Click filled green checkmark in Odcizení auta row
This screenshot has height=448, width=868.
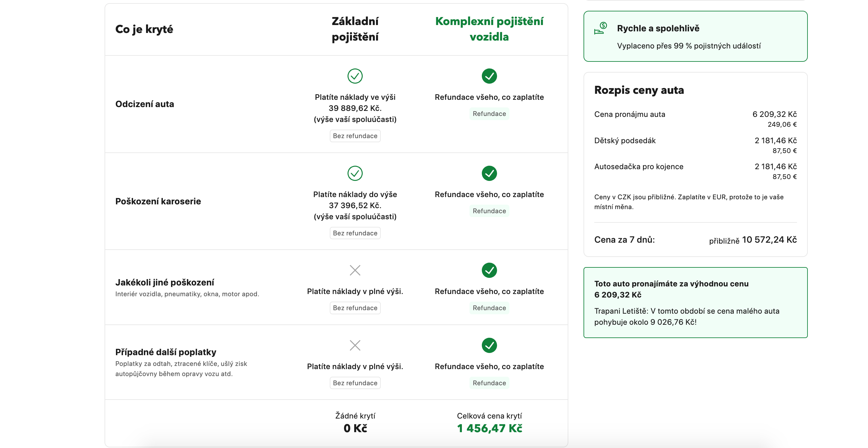point(489,76)
